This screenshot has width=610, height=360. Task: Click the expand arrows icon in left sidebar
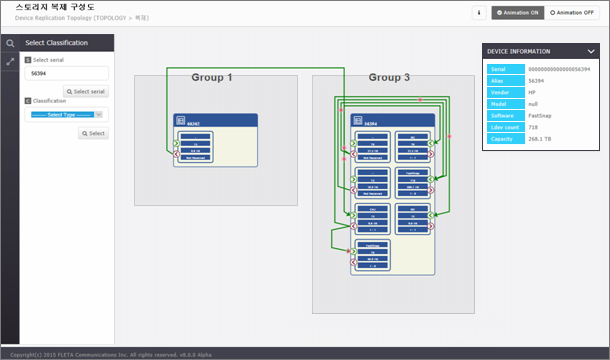pos(10,61)
